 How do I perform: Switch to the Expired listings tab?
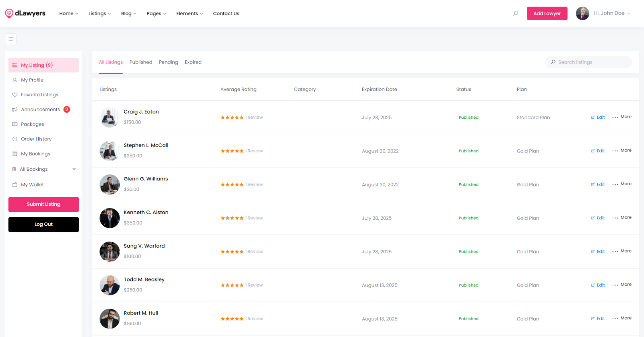(193, 62)
